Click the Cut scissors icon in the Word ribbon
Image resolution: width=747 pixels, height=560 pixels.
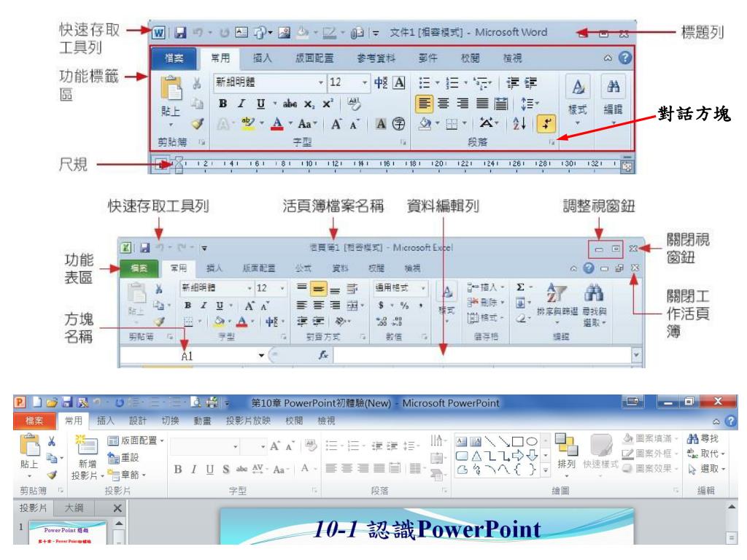(x=197, y=85)
